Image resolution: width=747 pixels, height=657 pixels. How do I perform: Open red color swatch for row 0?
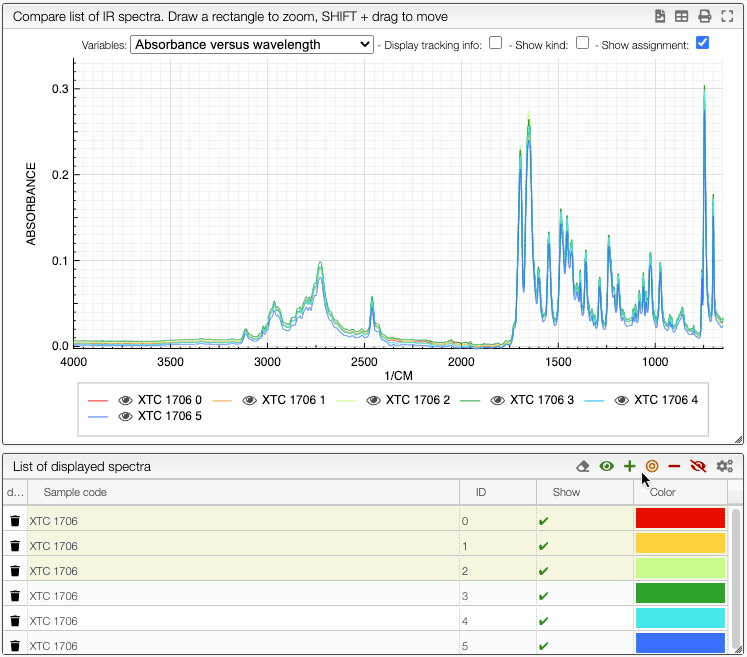pyautogui.click(x=680, y=518)
